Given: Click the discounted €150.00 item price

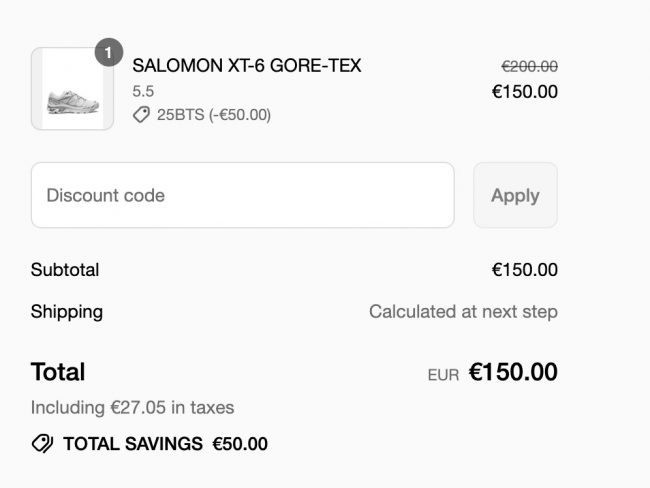Looking at the screenshot, I should coord(524,92).
